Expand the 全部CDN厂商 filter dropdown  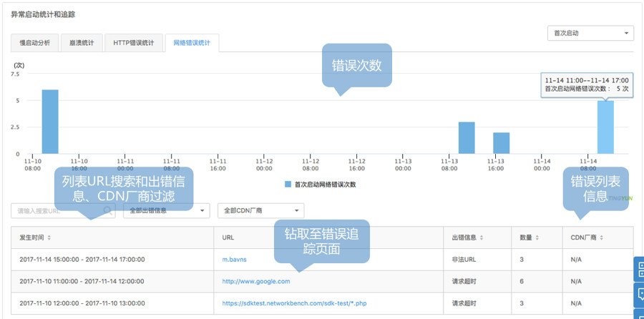coord(260,211)
